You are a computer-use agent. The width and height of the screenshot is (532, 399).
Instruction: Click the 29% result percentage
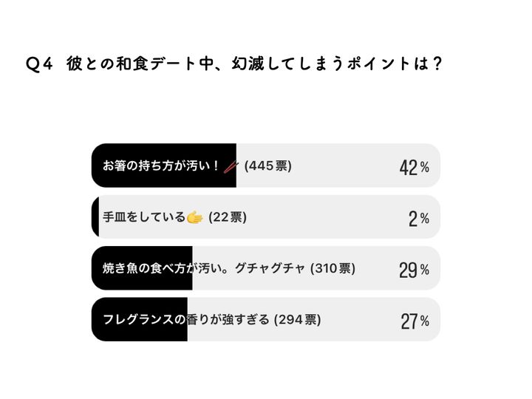tap(414, 270)
